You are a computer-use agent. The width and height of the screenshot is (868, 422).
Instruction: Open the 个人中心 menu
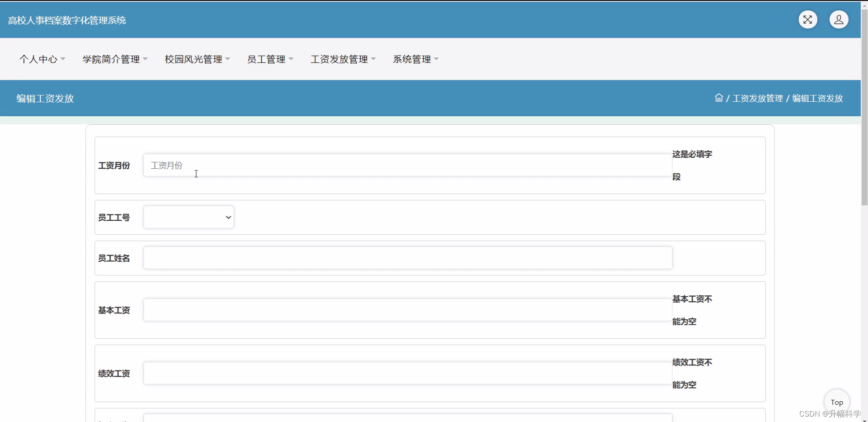coord(42,59)
